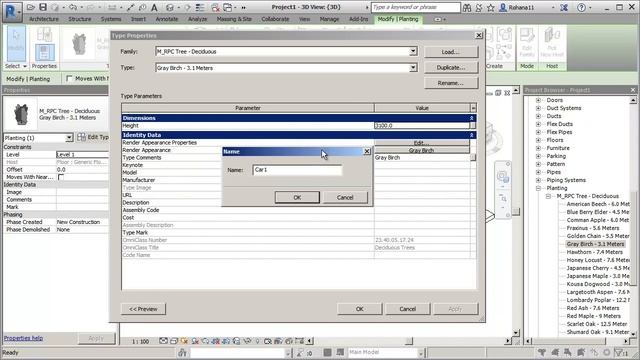The height and width of the screenshot is (360, 640).
Task: Click the binoculars search icon
Action: tap(467, 7)
